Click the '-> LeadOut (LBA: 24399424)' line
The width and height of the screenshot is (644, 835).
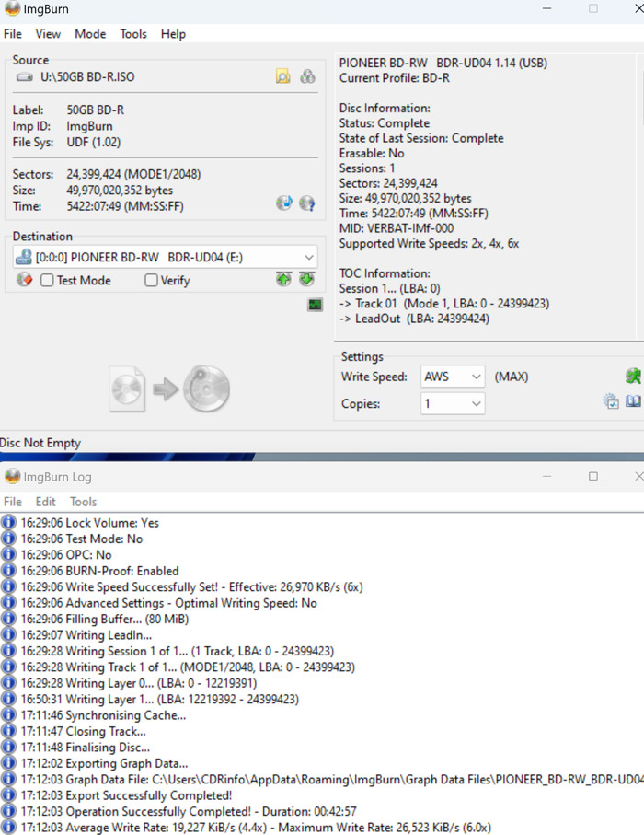point(414,319)
